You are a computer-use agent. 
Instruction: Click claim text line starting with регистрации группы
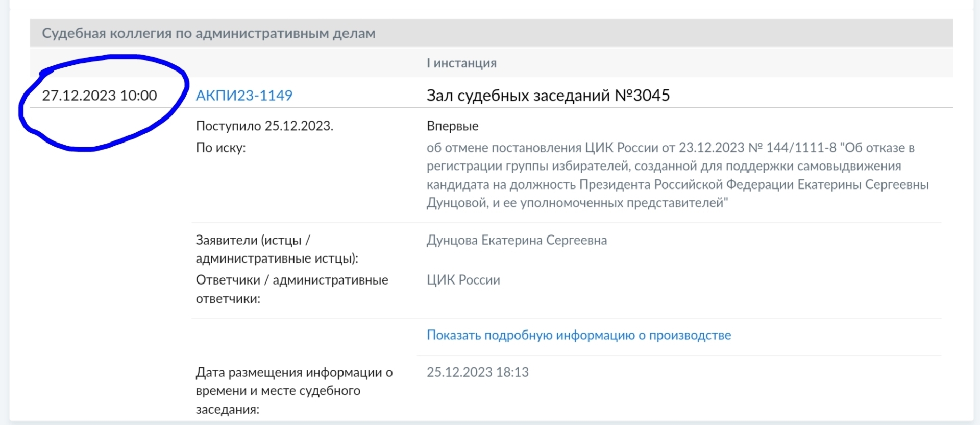click(664, 167)
